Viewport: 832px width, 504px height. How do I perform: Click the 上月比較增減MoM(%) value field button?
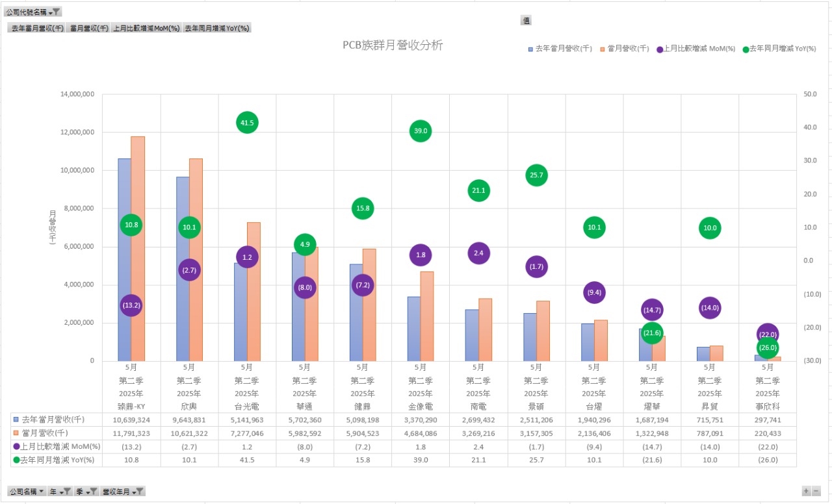pyautogui.click(x=146, y=28)
